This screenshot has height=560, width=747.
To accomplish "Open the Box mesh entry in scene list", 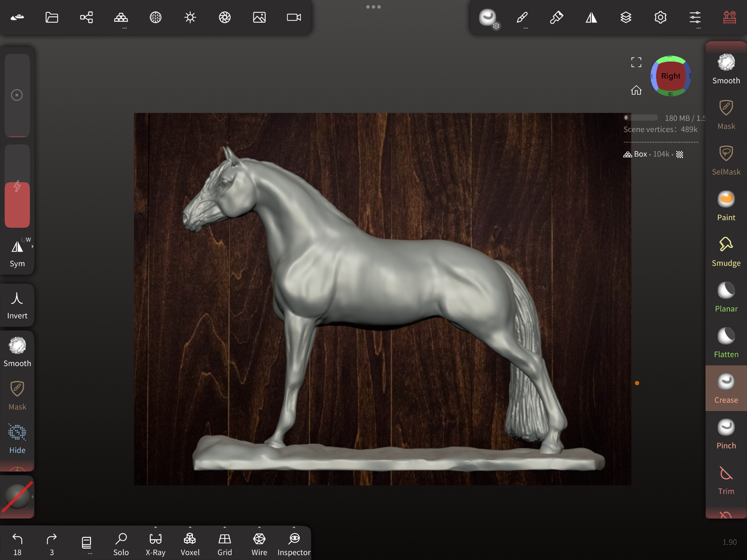I will tap(641, 153).
